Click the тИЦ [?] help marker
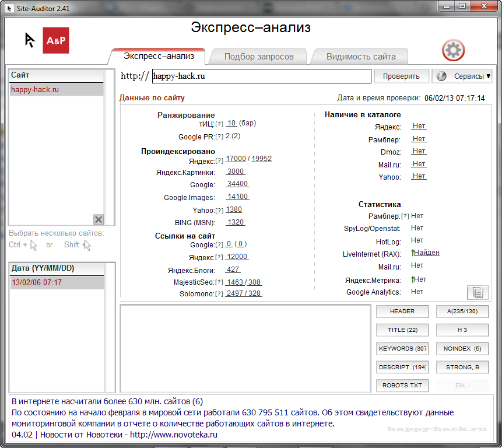The image size is (502, 448). [219, 124]
